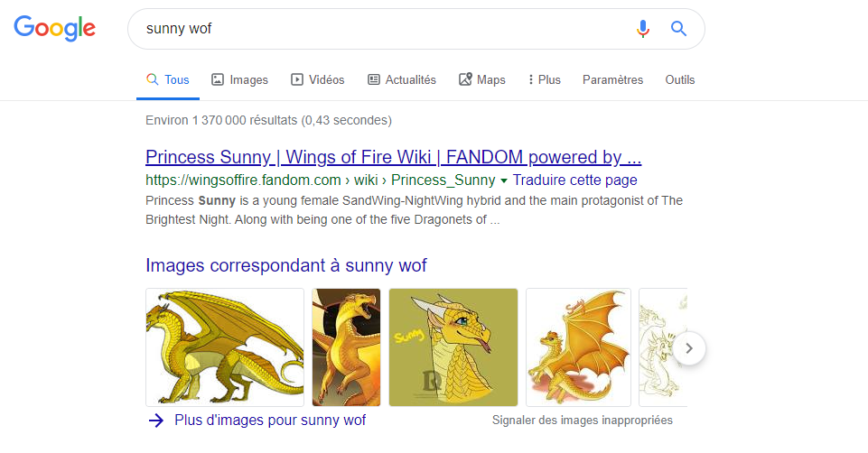The height and width of the screenshot is (453, 868).
Task: Click inside the search box text field
Action: pyautogui.click(x=379, y=29)
